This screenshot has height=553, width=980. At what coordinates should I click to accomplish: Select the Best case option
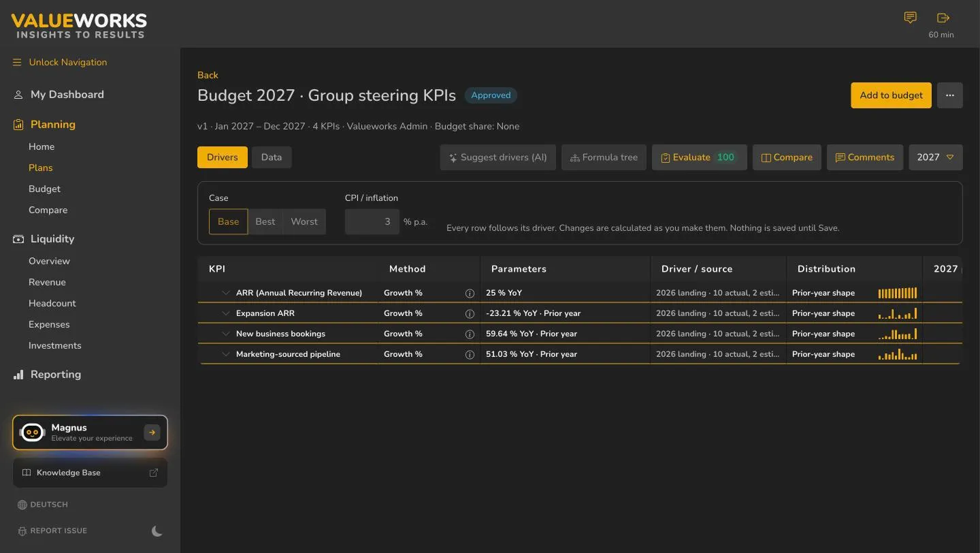tap(265, 221)
